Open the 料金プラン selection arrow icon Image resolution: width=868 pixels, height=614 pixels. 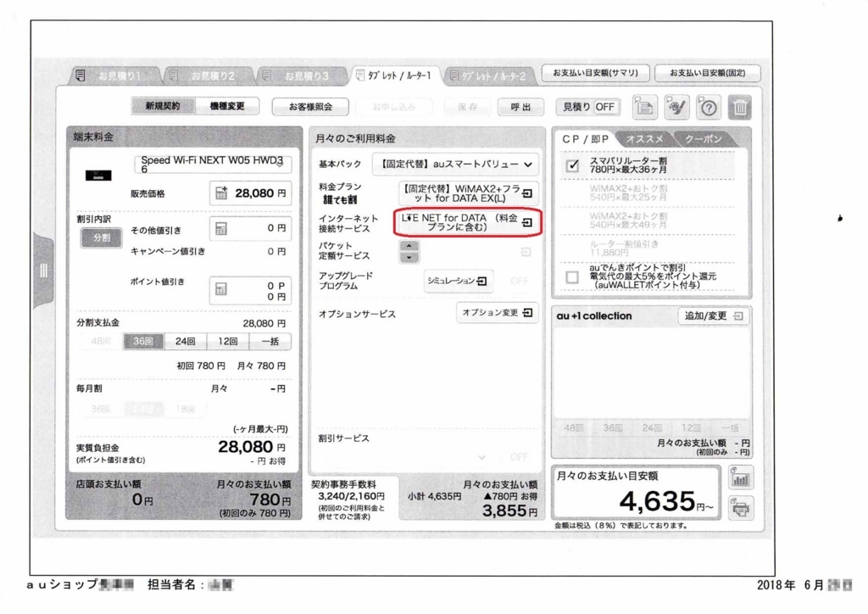[x=527, y=193]
